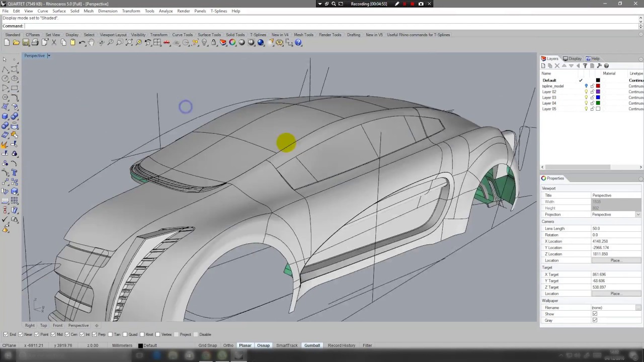Click the Zoom Extents toolbar icon
This screenshot has height=362, width=644.
(129, 43)
